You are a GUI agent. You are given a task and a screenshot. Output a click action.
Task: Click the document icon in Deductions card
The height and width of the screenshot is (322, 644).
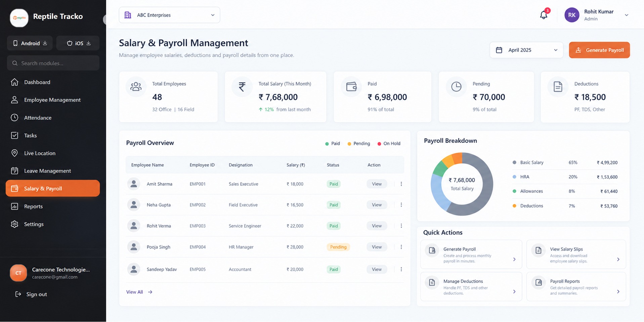(x=558, y=87)
